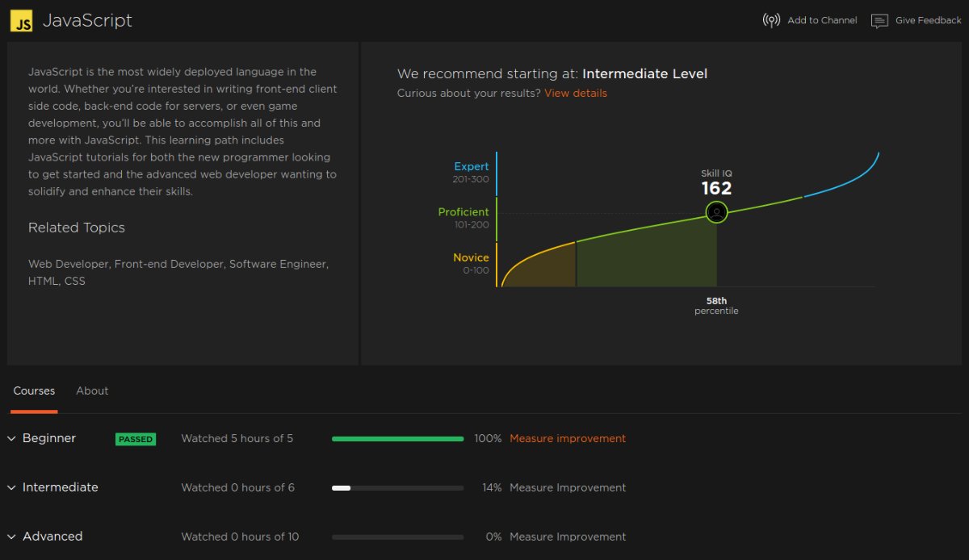Expand the Intermediate course section chevron
This screenshot has width=969, height=560.
11,488
